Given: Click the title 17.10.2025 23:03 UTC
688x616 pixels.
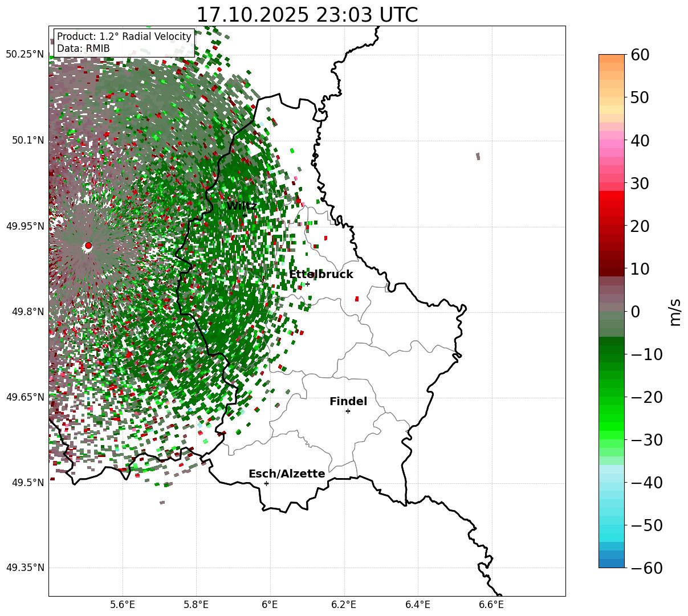Looking at the screenshot, I should click(x=307, y=15).
